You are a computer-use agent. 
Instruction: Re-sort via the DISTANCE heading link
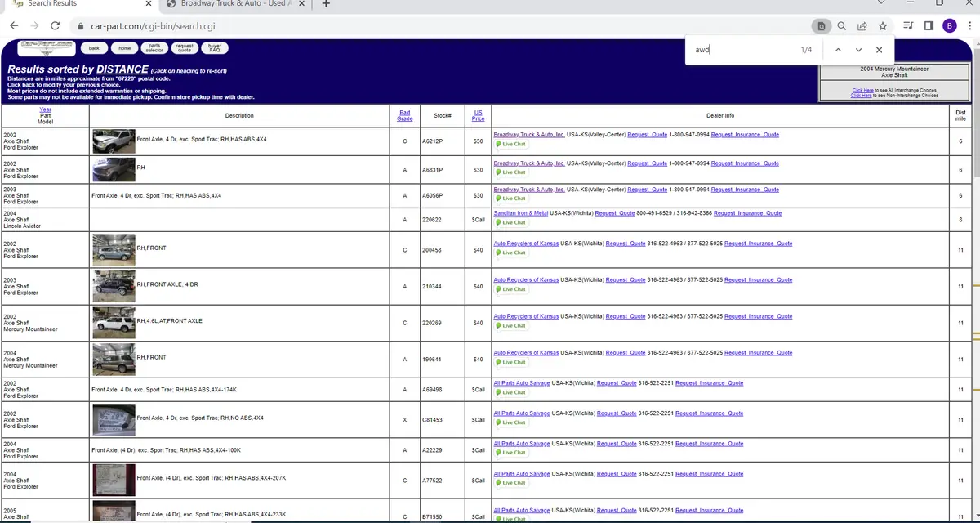click(x=122, y=70)
